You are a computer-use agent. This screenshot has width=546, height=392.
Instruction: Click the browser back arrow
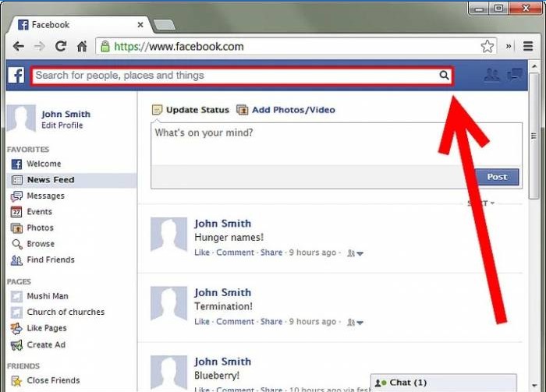tap(18, 46)
